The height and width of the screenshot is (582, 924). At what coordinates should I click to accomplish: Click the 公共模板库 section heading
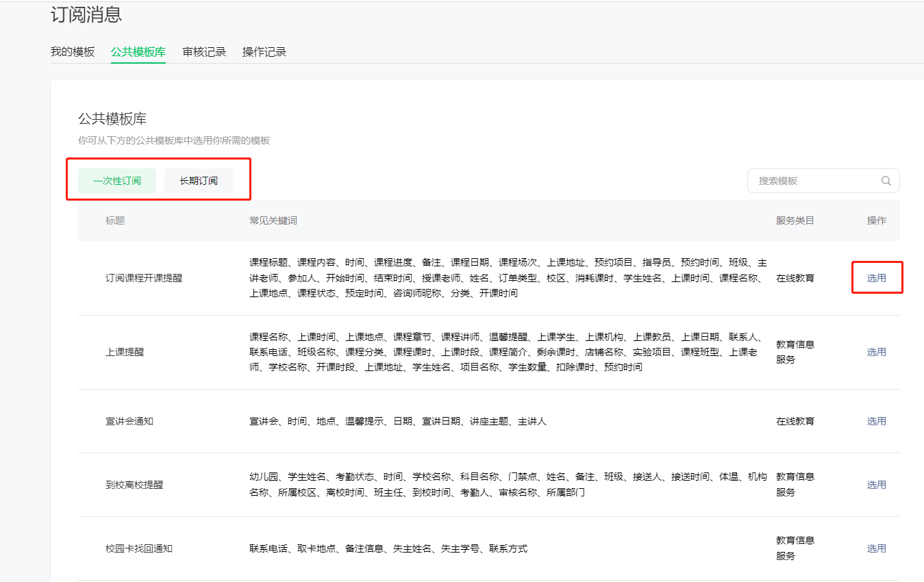click(x=112, y=118)
